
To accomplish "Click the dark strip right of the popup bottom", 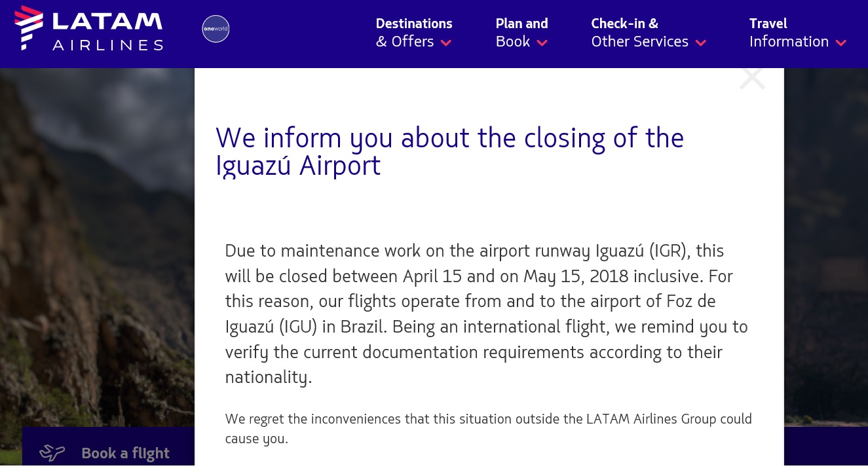I will click(825, 448).
